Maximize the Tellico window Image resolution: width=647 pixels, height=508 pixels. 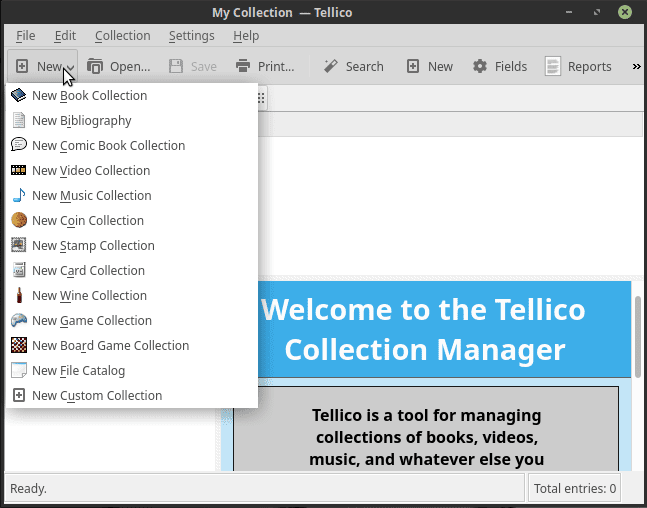click(x=597, y=12)
